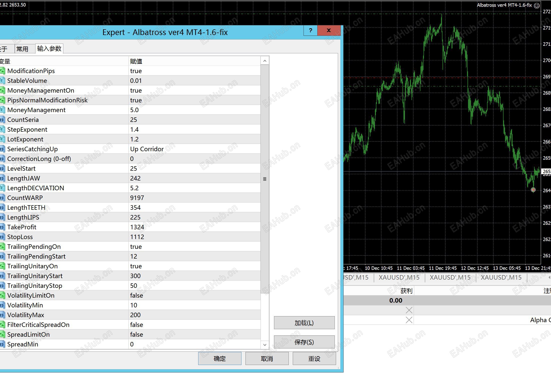Image resolution: width=551 pixels, height=392 pixels.
Task: Select the 输入参数 tab
Action: pyautogui.click(x=49, y=48)
